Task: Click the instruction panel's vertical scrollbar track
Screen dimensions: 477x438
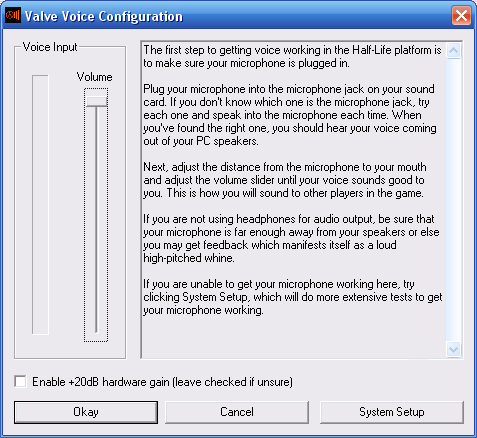Action: pyautogui.click(x=453, y=200)
